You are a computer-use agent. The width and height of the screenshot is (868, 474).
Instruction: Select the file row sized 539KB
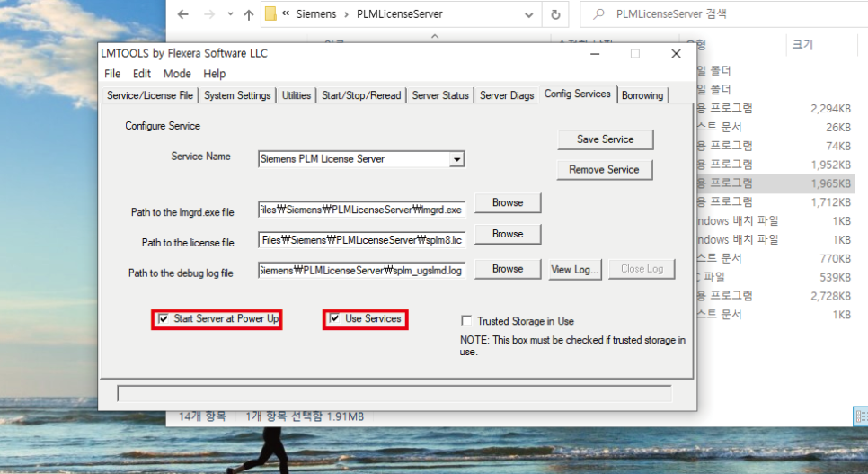[x=775, y=277]
